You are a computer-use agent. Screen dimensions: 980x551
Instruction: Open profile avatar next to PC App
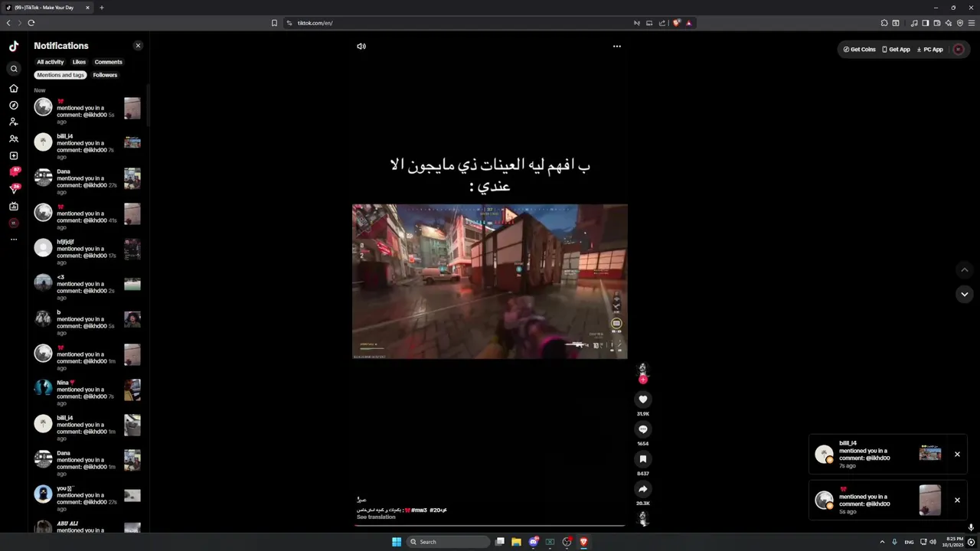point(959,49)
